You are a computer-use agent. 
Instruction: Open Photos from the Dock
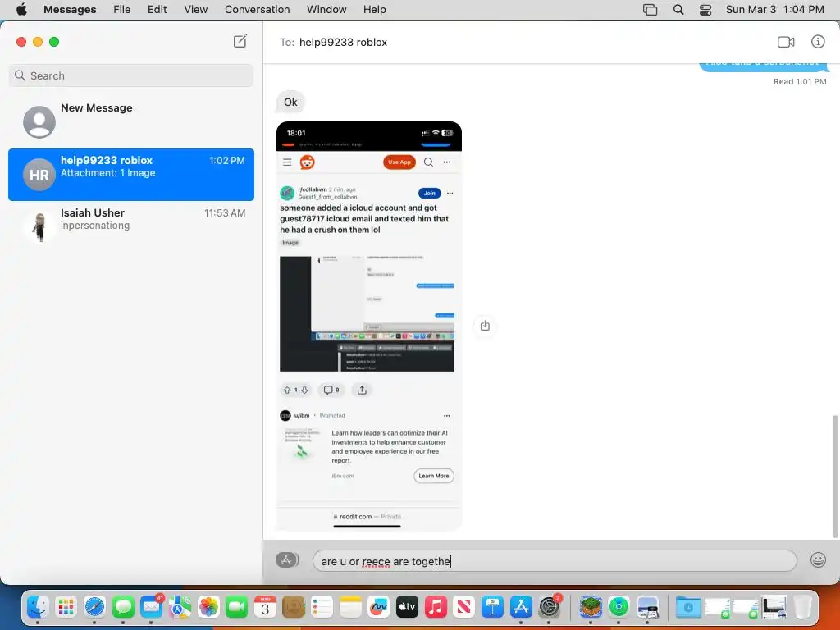click(x=208, y=606)
